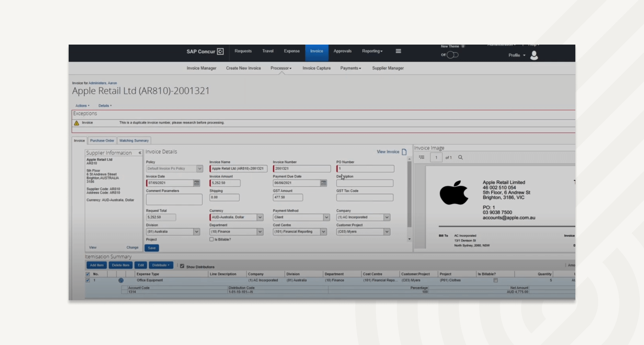Collapse the Supplier Information panel
The width and height of the screenshot is (644, 345).
(140, 153)
